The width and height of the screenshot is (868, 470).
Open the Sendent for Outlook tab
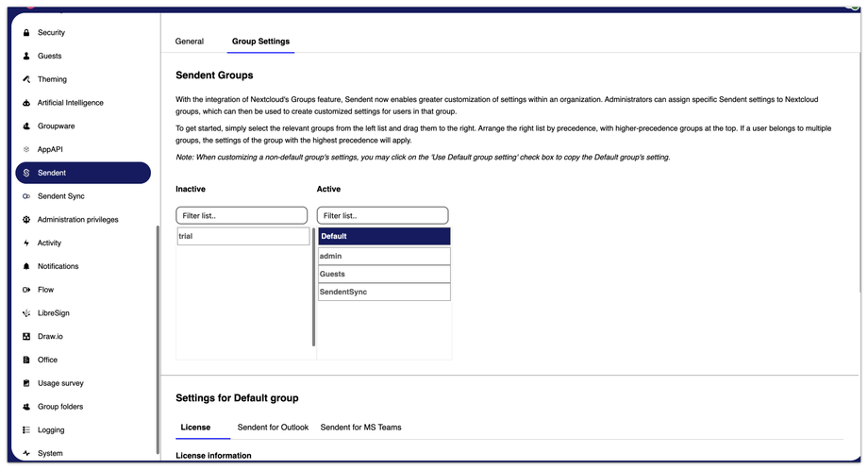[273, 428]
